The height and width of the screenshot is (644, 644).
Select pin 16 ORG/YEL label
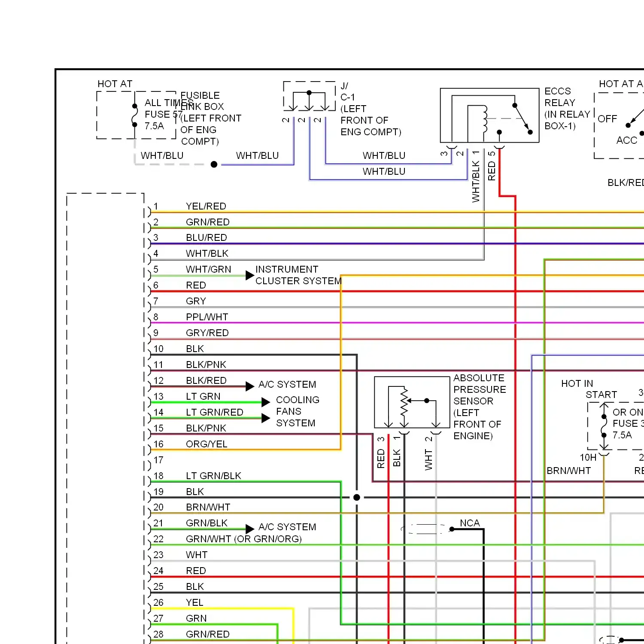coord(207,444)
